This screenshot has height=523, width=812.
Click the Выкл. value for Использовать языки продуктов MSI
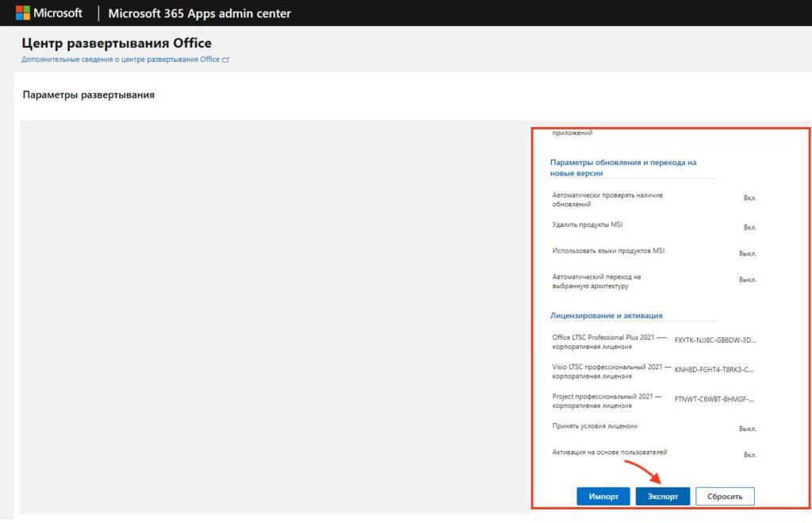[x=747, y=253]
